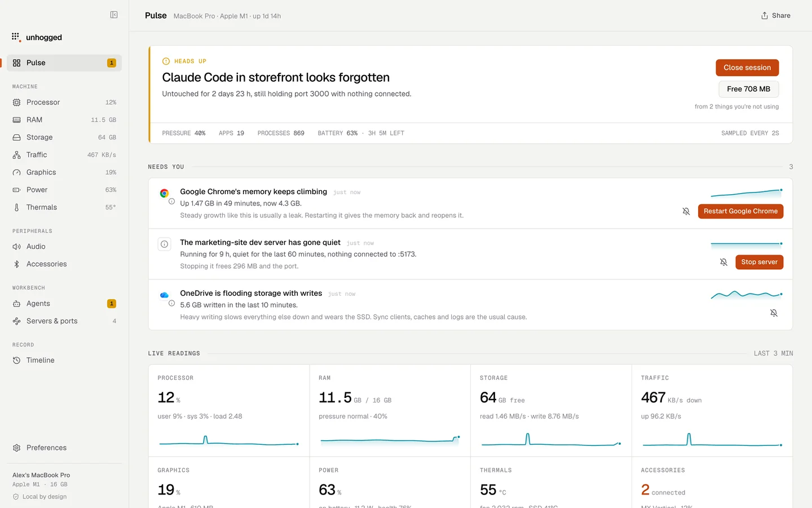Click the Close session button
Screen dimensions: 812x508
click(x=747, y=68)
